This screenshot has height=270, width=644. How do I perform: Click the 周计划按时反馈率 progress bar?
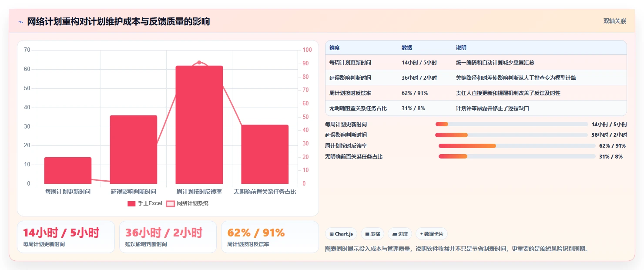(x=517, y=146)
